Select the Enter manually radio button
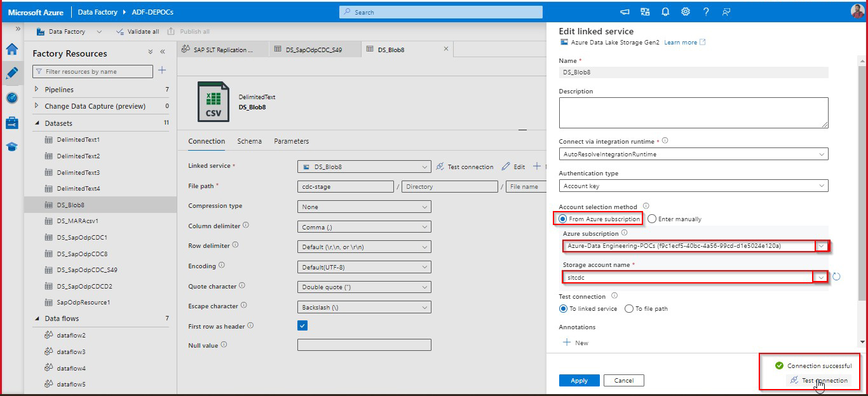 (x=652, y=219)
